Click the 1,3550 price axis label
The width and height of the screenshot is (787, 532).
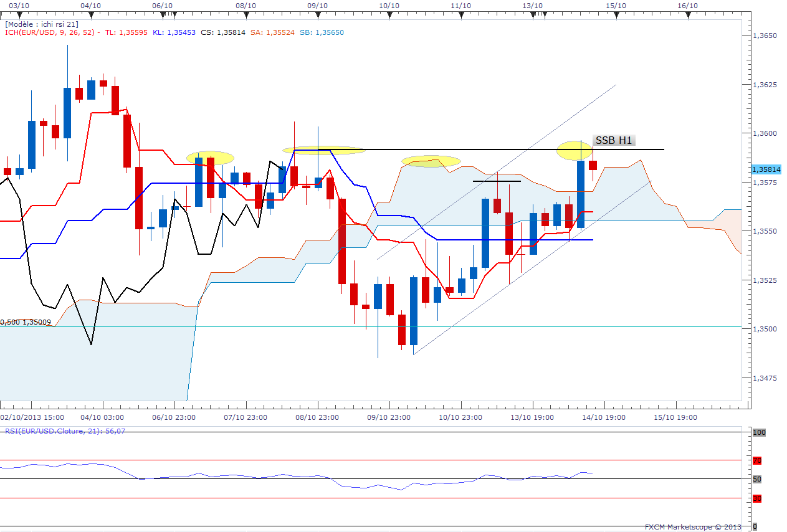point(765,231)
